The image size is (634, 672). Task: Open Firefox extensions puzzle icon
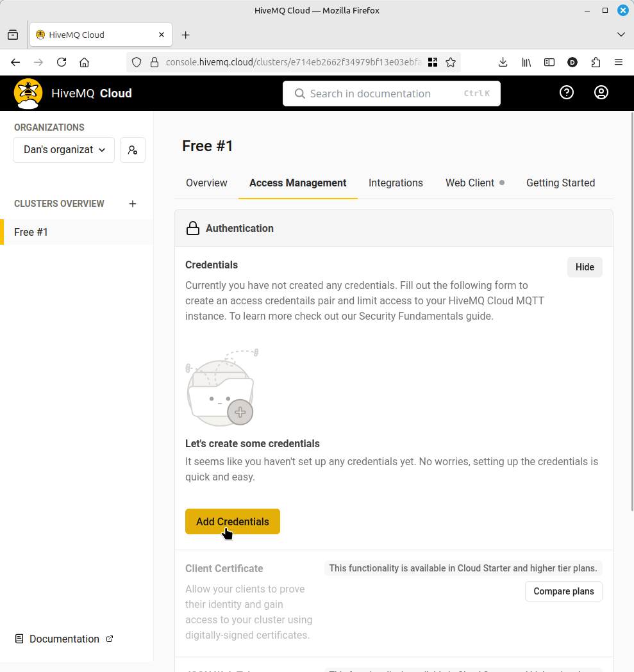(x=596, y=62)
